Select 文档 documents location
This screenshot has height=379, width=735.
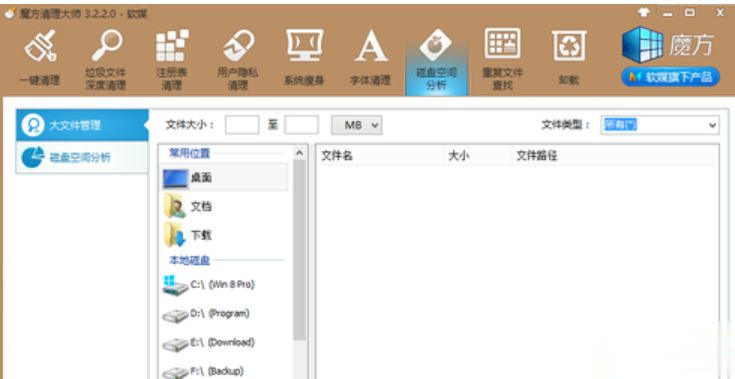pos(224,206)
